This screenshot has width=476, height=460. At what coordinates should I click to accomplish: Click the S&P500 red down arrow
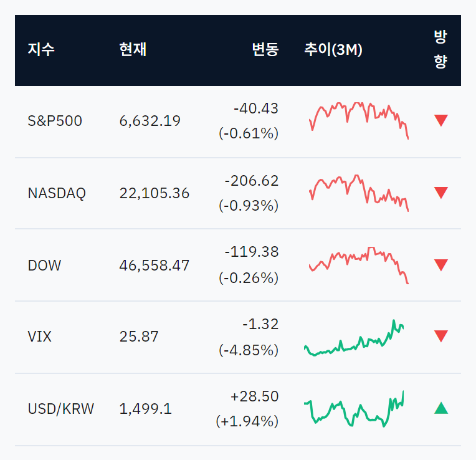pos(440,120)
